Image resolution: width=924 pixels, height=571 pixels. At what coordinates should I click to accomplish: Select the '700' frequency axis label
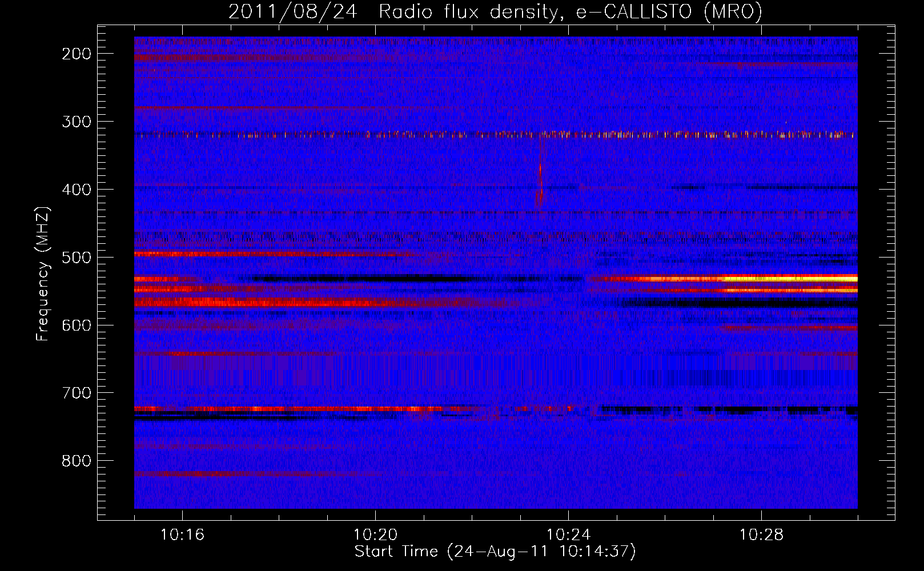(x=76, y=393)
